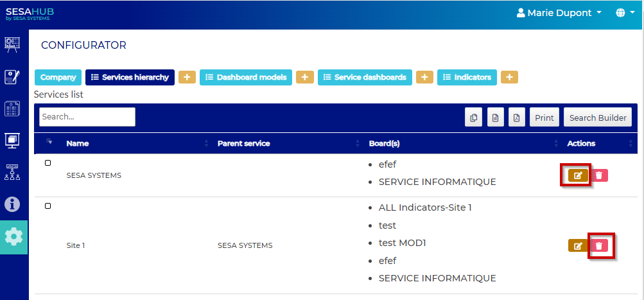The image size is (644, 300).
Task: Open the settings gear in sidebar
Action: [x=13, y=237]
